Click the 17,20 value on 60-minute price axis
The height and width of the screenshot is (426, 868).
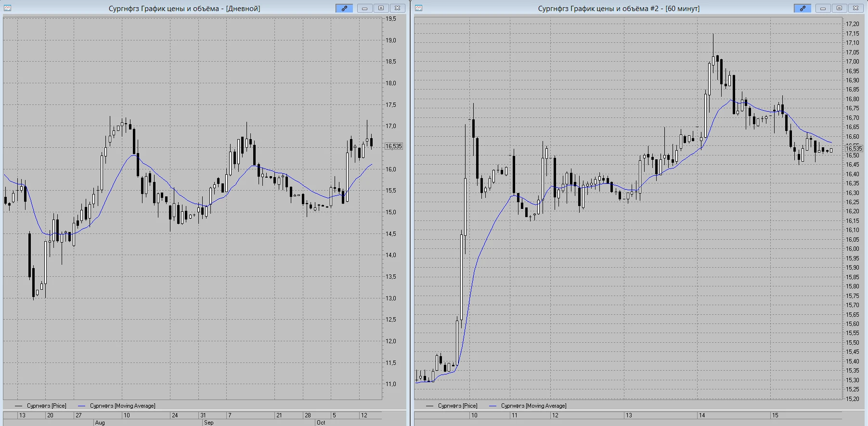pyautogui.click(x=853, y=24)
